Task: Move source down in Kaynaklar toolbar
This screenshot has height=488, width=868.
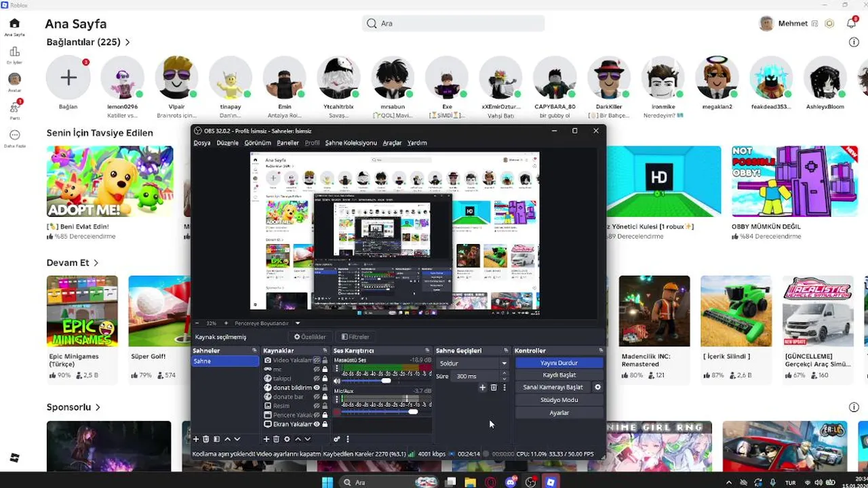Action: [307, 439]
